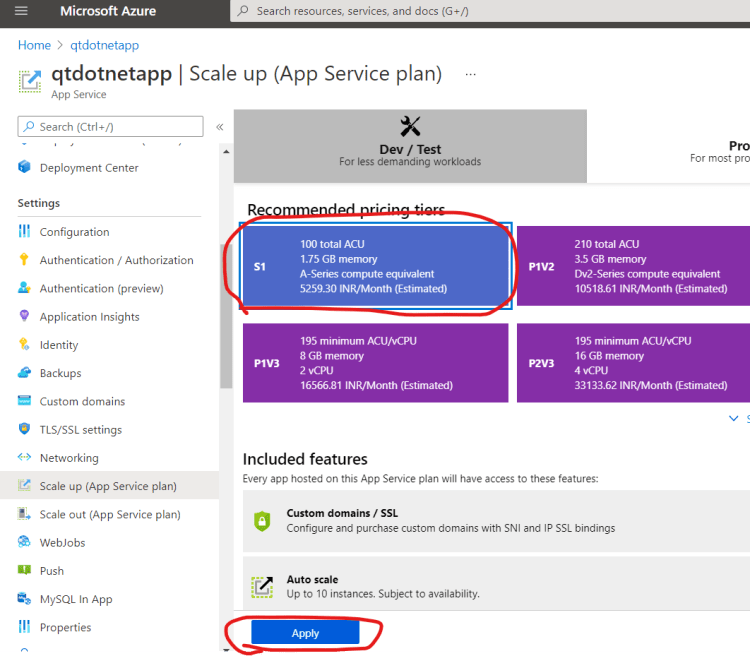Click the Scale out plan icon
750x656 pixels.
click(24, 513)
